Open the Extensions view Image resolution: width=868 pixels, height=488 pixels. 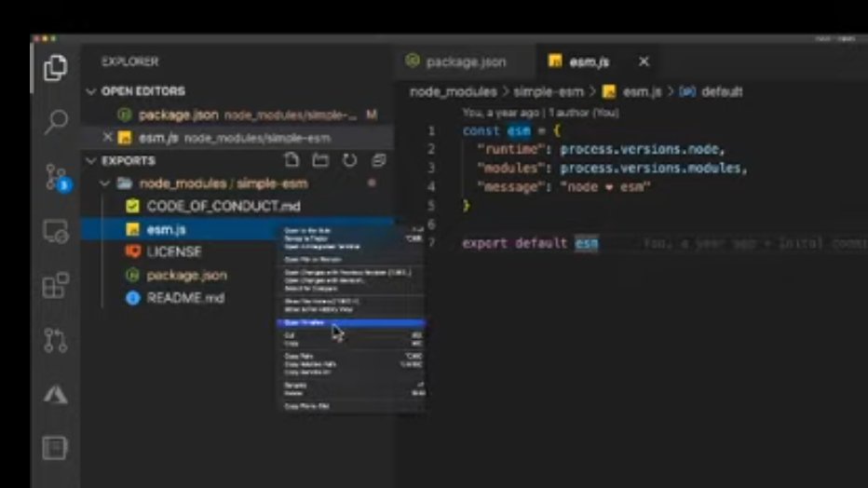(x=56, y=285)
